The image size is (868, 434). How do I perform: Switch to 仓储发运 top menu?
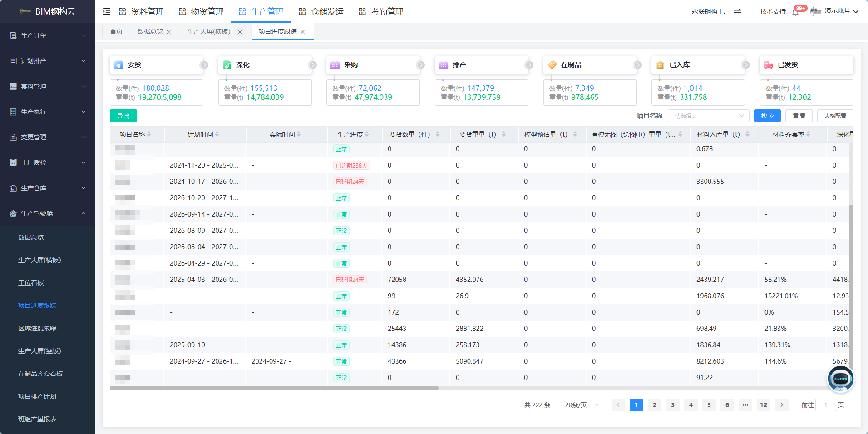click(321, 11)
